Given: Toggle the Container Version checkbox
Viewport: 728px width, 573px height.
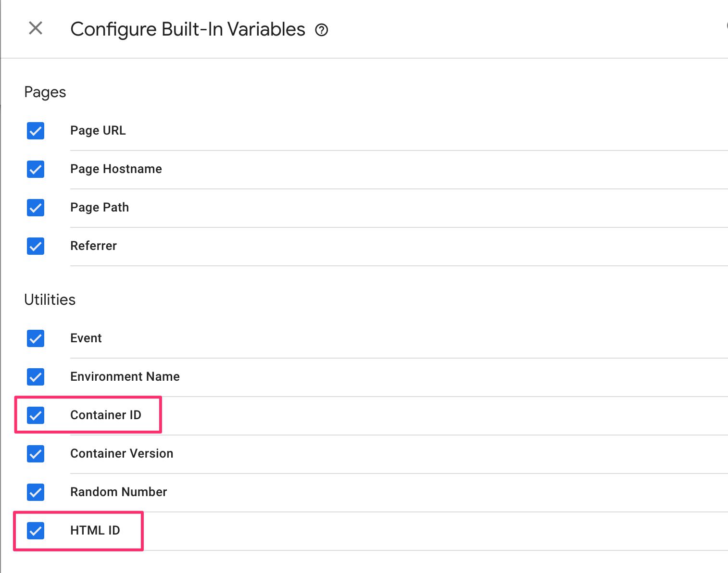Looking at the screenshot, I should pyautogui.click(x=36, y=454).
